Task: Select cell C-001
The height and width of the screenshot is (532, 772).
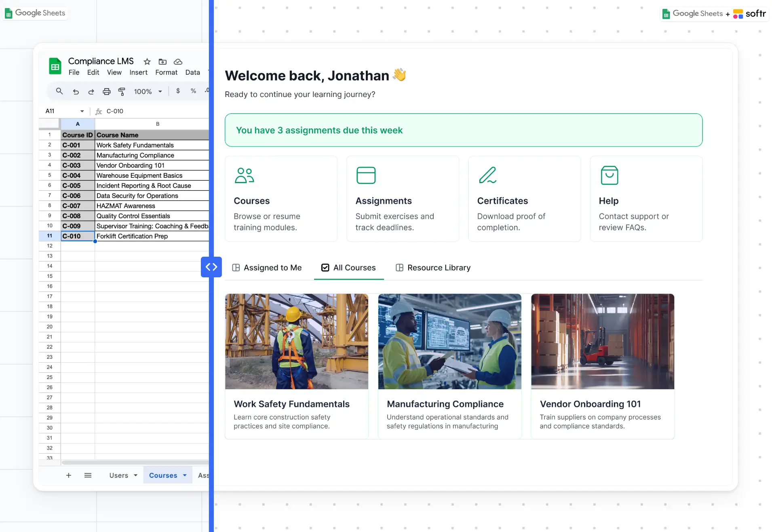Action: point(78,145)
